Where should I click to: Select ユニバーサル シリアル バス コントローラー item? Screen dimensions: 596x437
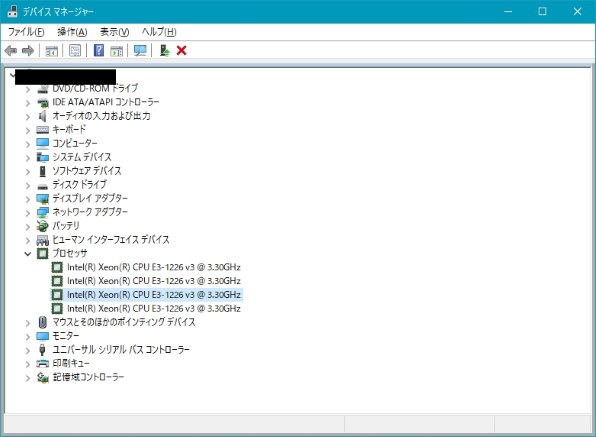pos(121,349)
